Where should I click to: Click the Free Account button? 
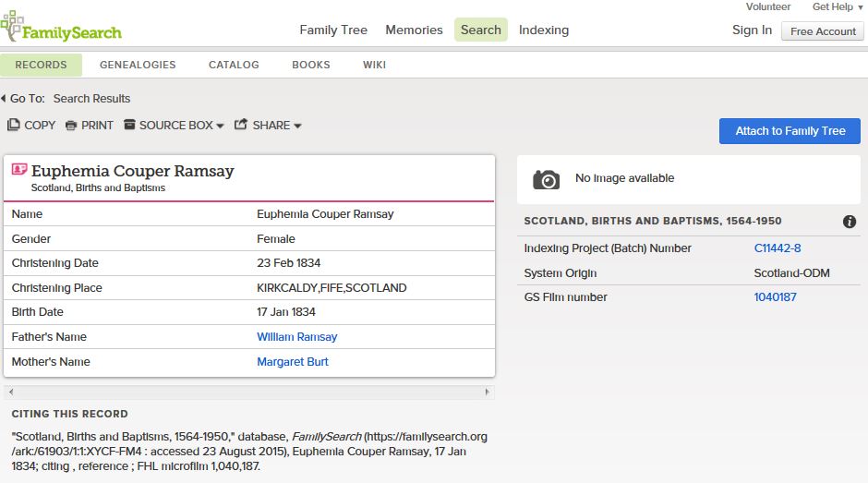823,31
